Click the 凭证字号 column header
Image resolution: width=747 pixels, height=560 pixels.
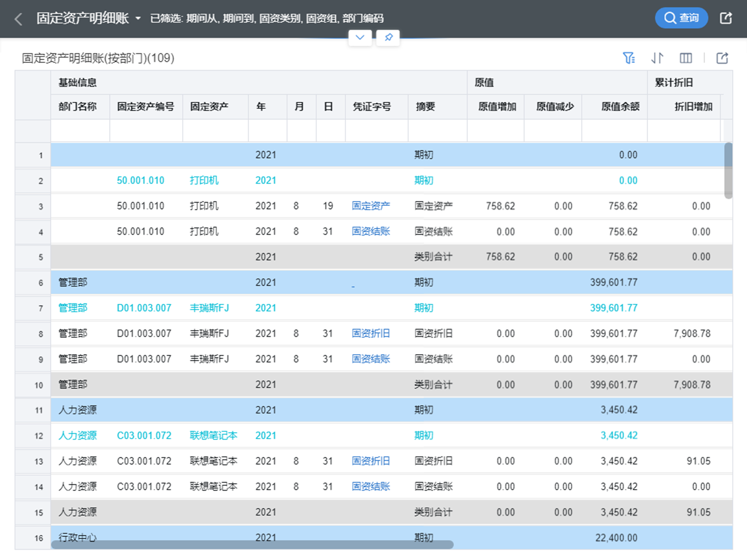click(377, 107)
